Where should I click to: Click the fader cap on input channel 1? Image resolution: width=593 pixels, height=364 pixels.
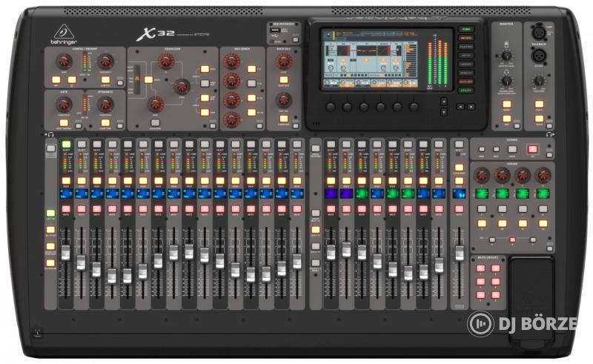coord(66,252)
